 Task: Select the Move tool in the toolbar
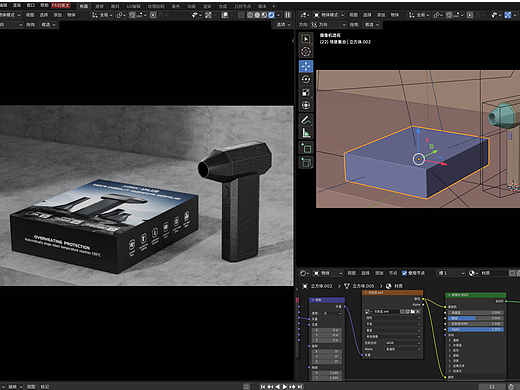click(306, 66)
